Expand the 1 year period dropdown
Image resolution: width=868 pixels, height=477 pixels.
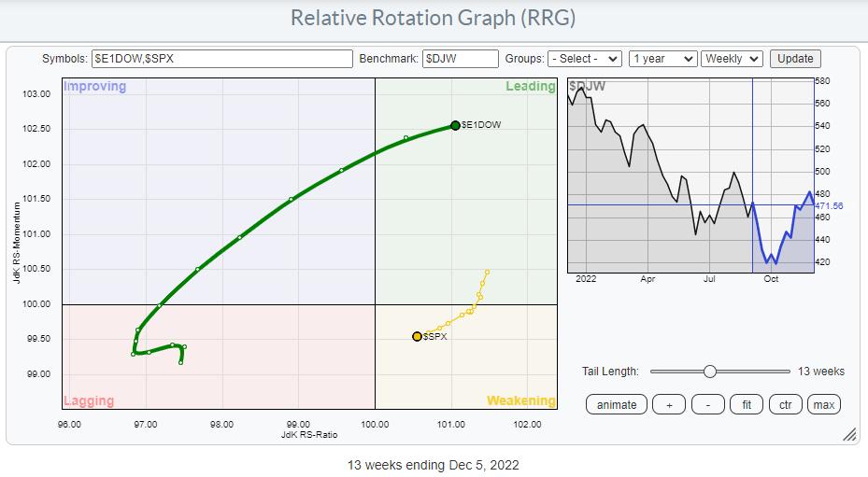pos(662,59)
